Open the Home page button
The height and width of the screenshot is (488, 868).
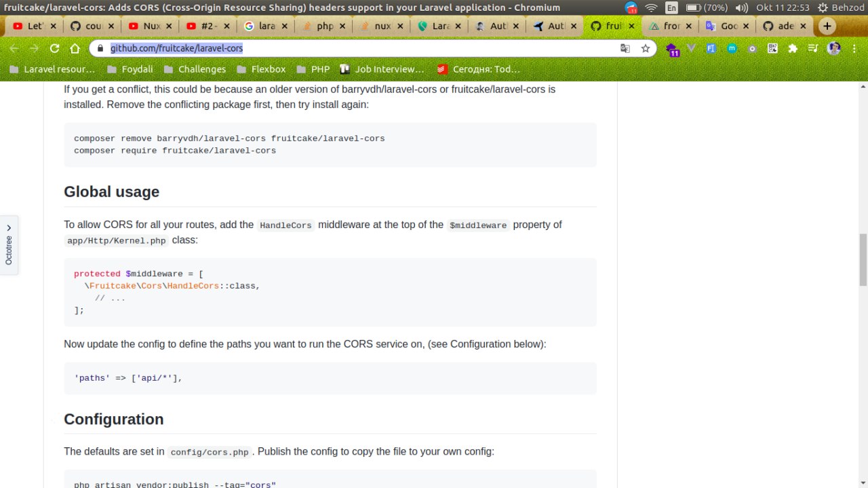click(75, 49)
